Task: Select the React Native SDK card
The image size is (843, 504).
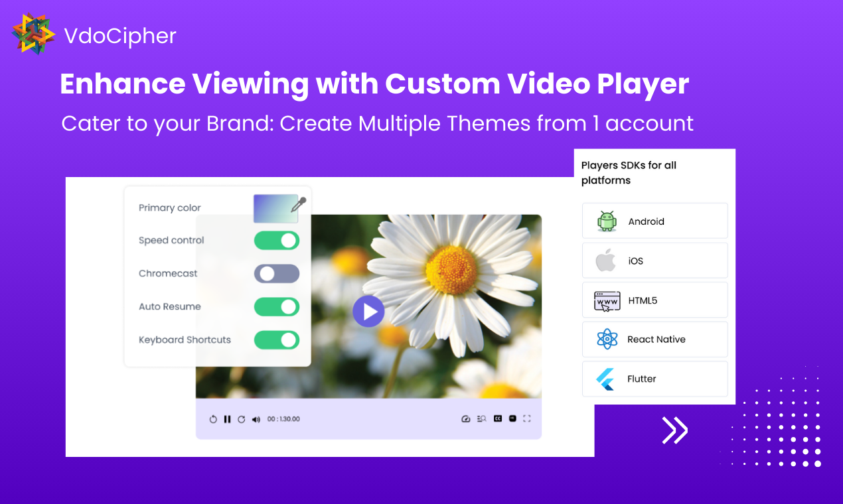Action: tap(655, 340)
